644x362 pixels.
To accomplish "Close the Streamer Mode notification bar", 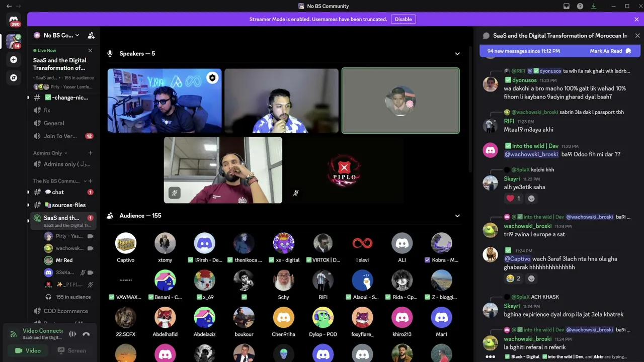I will pyautogui.click(x=636, y=19).
